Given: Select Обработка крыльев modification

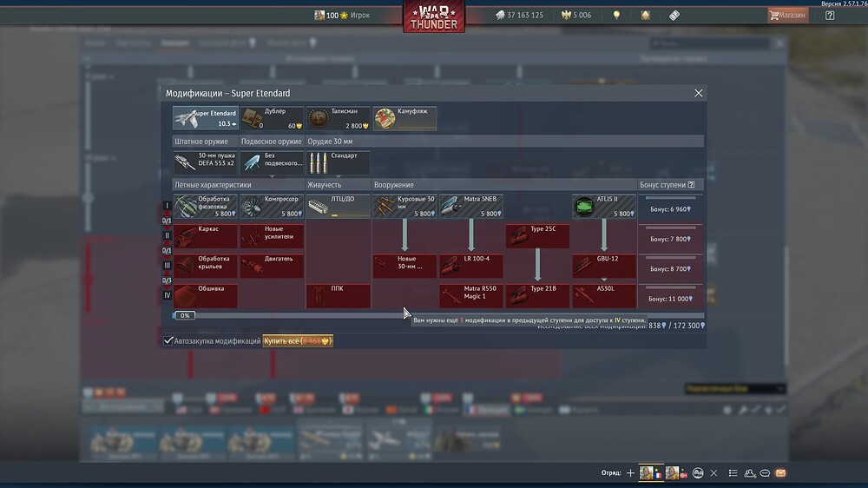Looking at the screenshot, I should click(x=206, y=266).
